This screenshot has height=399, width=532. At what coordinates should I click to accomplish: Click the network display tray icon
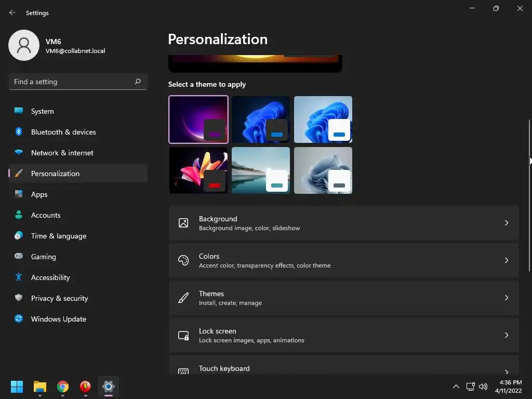tap(470, 387)
